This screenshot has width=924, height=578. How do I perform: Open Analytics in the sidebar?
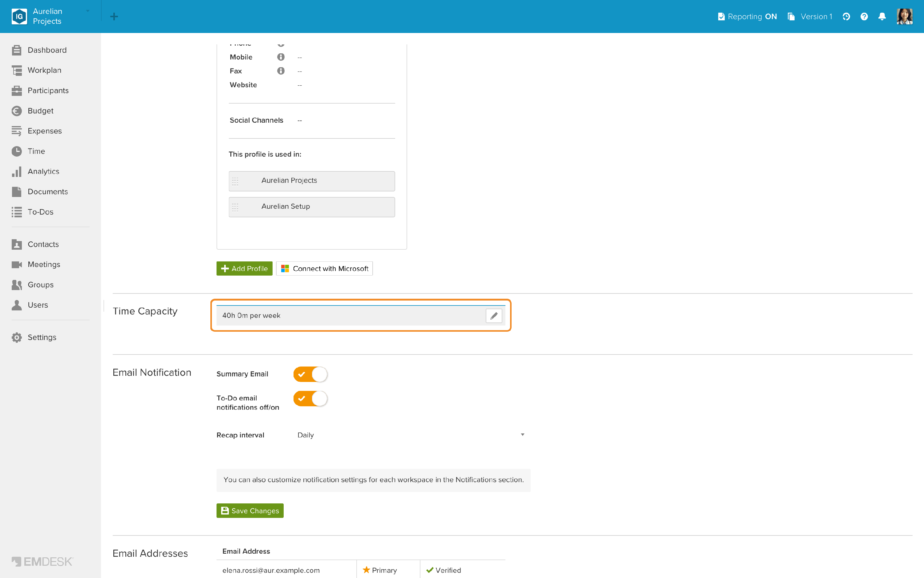[35, 172]
